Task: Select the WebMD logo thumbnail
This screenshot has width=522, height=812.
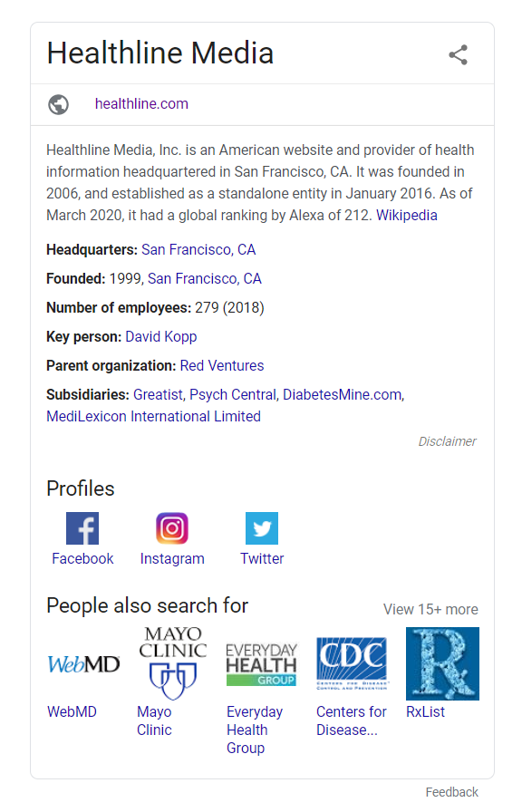Action: pos(83,664)
